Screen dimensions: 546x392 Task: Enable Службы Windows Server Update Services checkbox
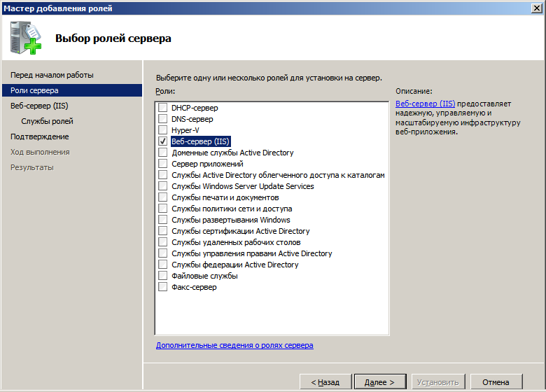point(162,186)
